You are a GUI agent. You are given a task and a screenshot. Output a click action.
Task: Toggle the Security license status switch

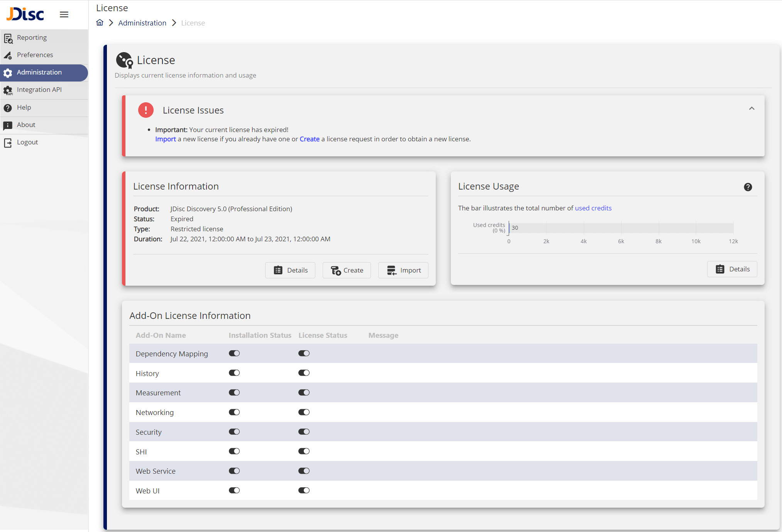(x=304, y=432)
